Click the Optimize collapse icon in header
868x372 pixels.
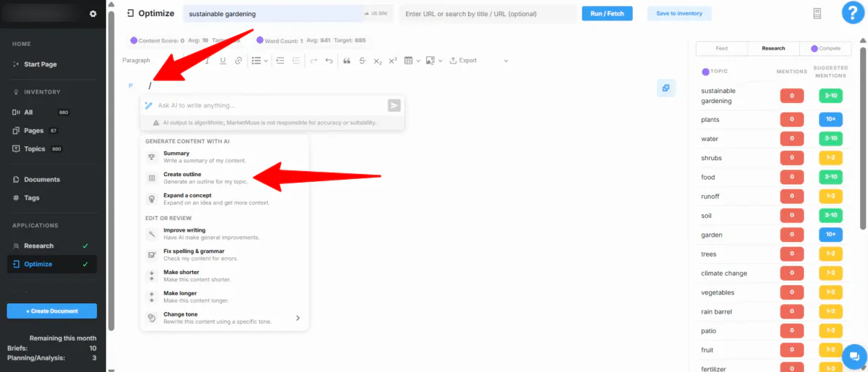pos(130,13)
